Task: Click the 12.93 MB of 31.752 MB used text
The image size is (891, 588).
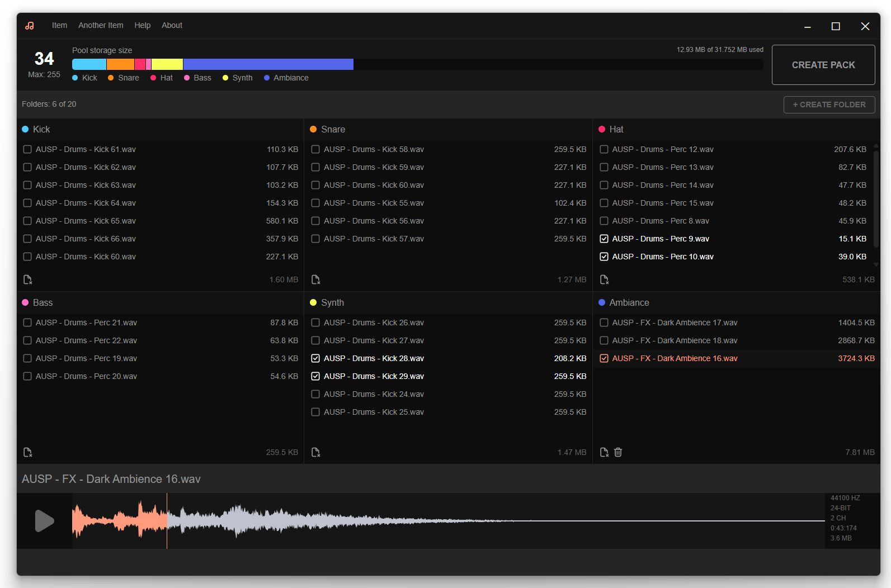Action: coord(720,50)
